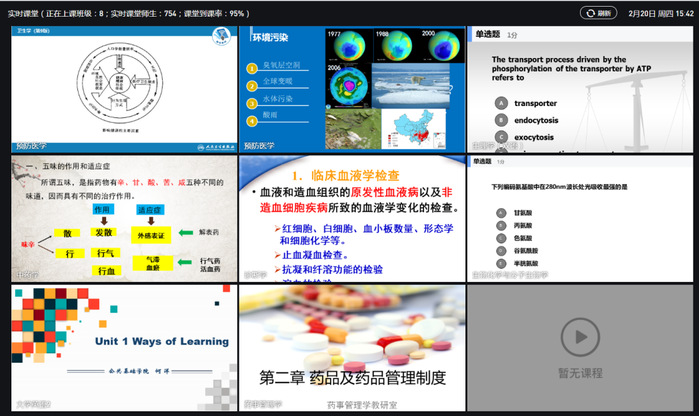Click the 刷新 refresh button

598,13
